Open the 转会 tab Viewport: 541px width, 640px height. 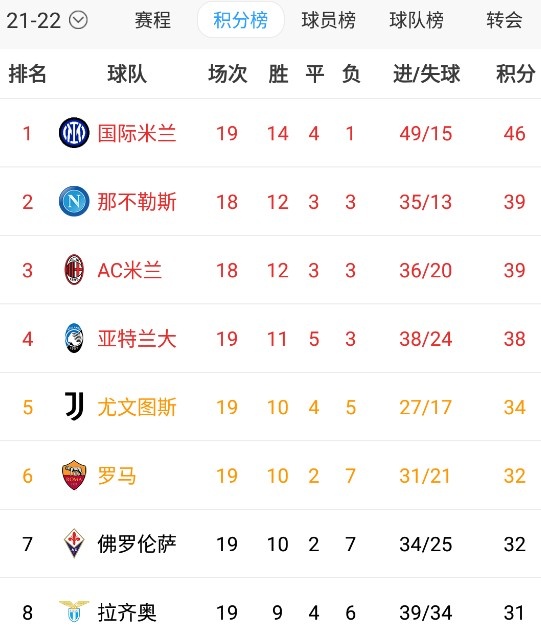coord(504,20)
